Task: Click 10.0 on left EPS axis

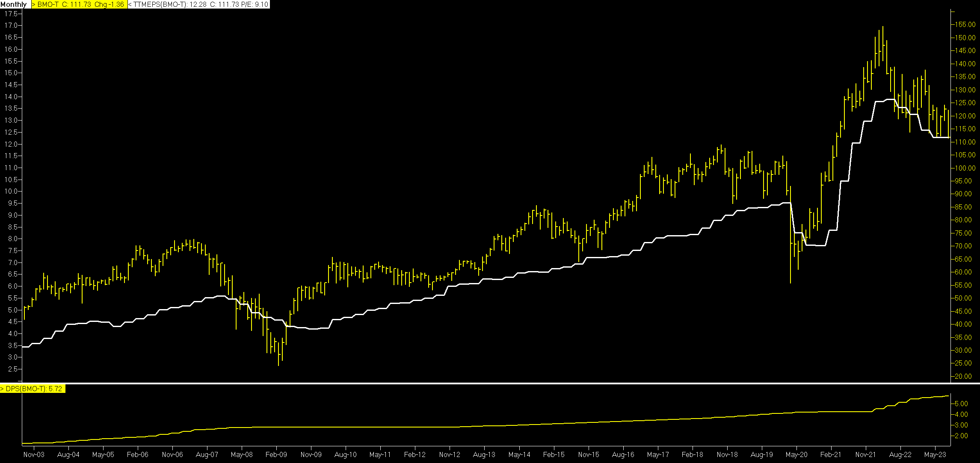Action: pyautogui.click(x=11, y=191)
